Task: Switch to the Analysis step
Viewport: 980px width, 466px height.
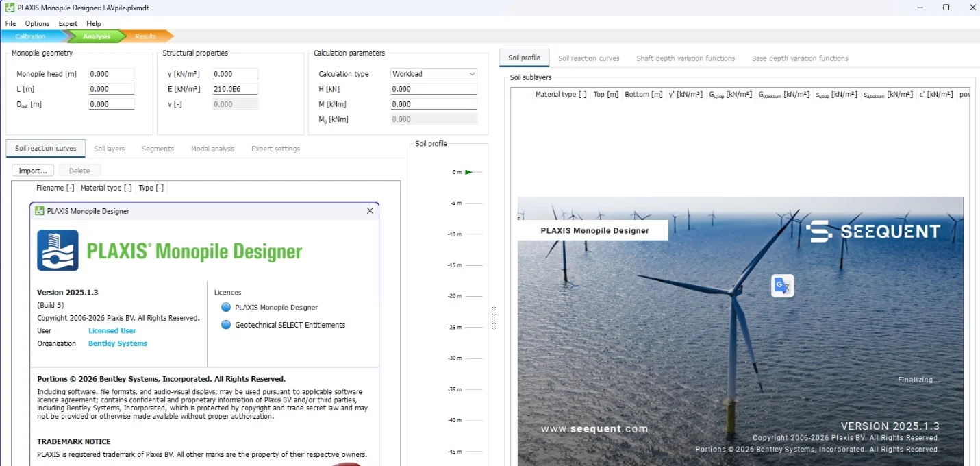Action: point(96,36)
